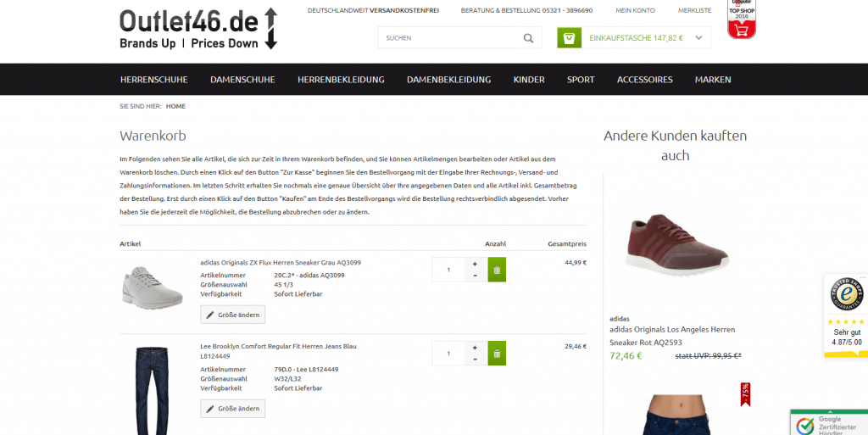Viewport: 868px width, 435px height.
Task: Open the Herrenschuhe menu
Action: point(154,80)
